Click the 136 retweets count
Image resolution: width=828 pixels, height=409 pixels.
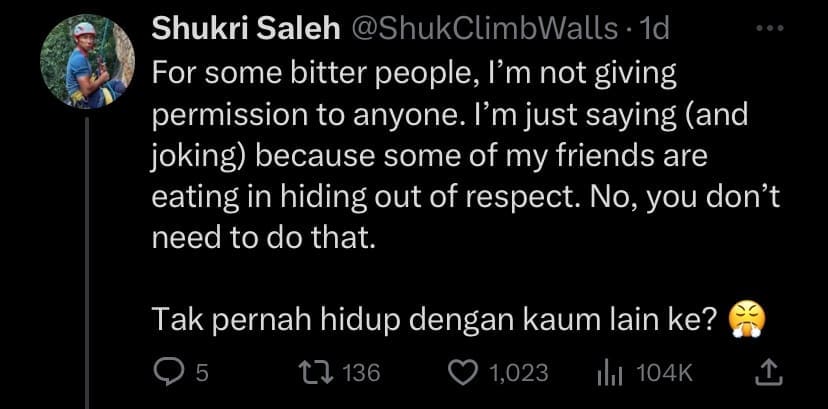tap(362, 374)
